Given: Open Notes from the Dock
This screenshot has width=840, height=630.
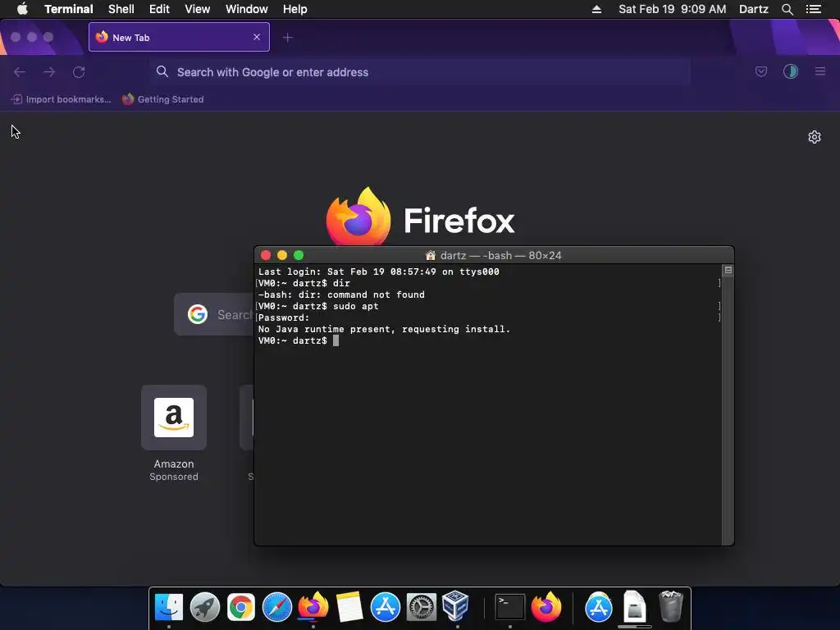Looking at the screenshot, I should point(349,608).
